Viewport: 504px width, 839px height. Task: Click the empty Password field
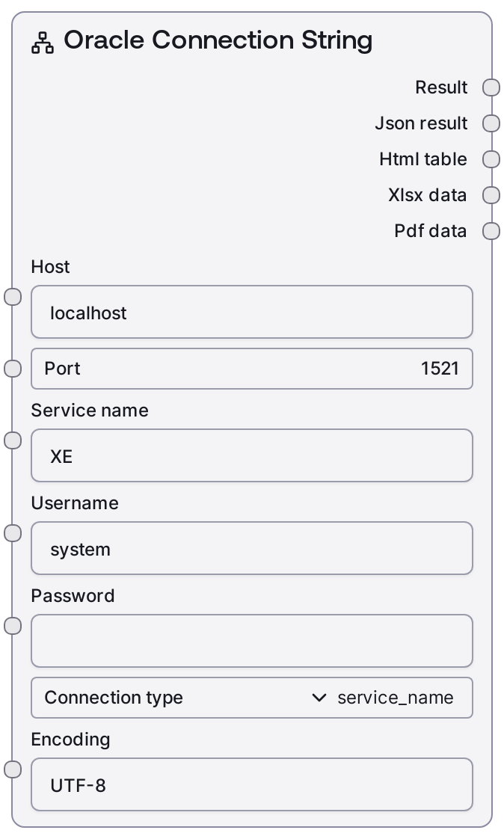pos(251,641)
